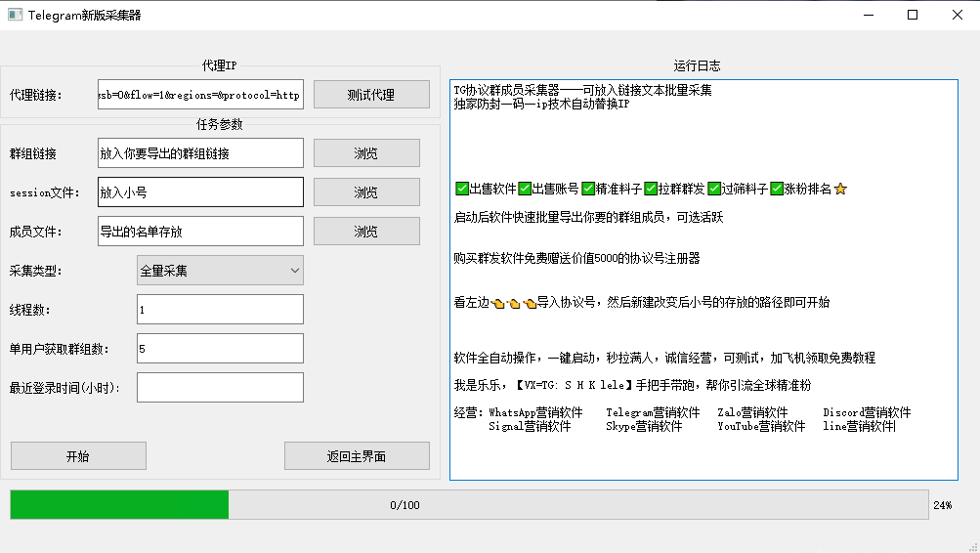Screen dimensions: 980x553
Task: Start the collection with 开始 button
Action: 79,456
